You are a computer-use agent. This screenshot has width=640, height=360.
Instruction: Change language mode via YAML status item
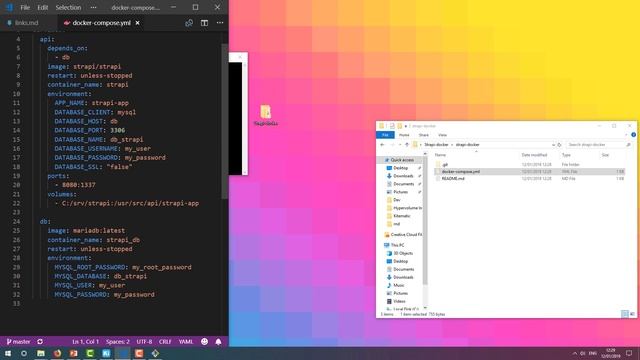[x=186, y=342]
